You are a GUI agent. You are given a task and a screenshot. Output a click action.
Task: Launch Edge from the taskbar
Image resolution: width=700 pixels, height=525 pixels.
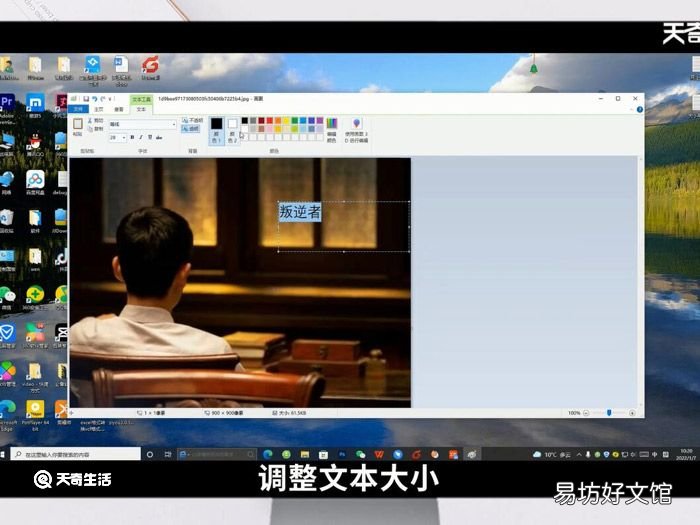268,454
